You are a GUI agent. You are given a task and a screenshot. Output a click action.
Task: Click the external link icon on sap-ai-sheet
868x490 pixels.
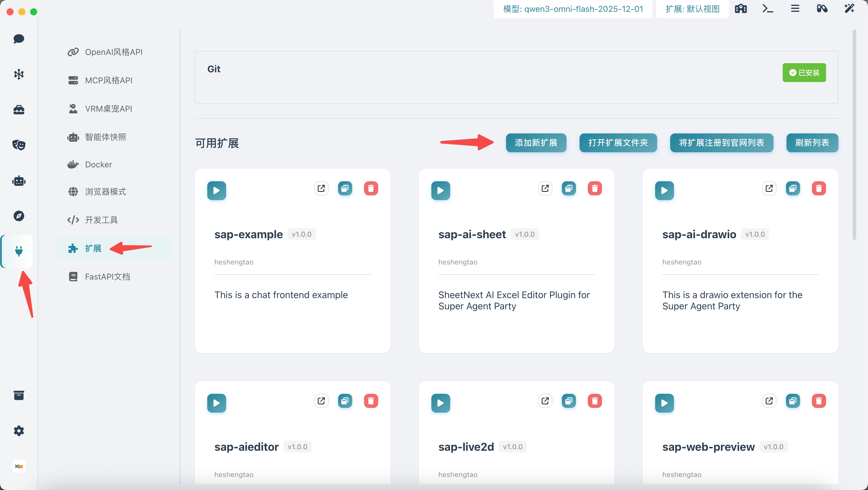pyautogui.click(x=545, y=188)
